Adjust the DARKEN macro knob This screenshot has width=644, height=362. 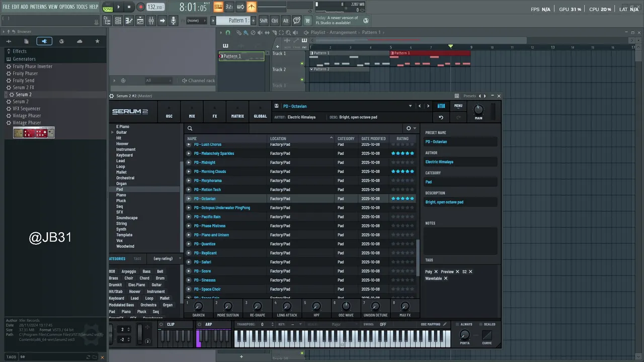click(198, 306)
